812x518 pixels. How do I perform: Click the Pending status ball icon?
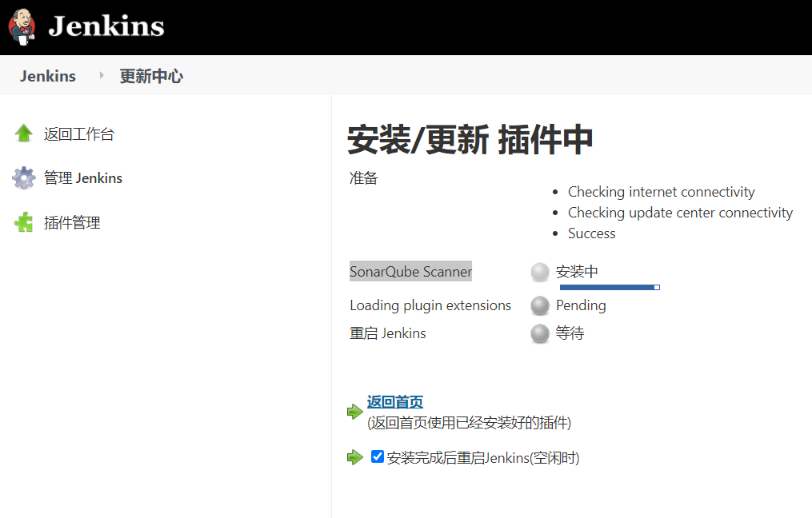[540, 306]
